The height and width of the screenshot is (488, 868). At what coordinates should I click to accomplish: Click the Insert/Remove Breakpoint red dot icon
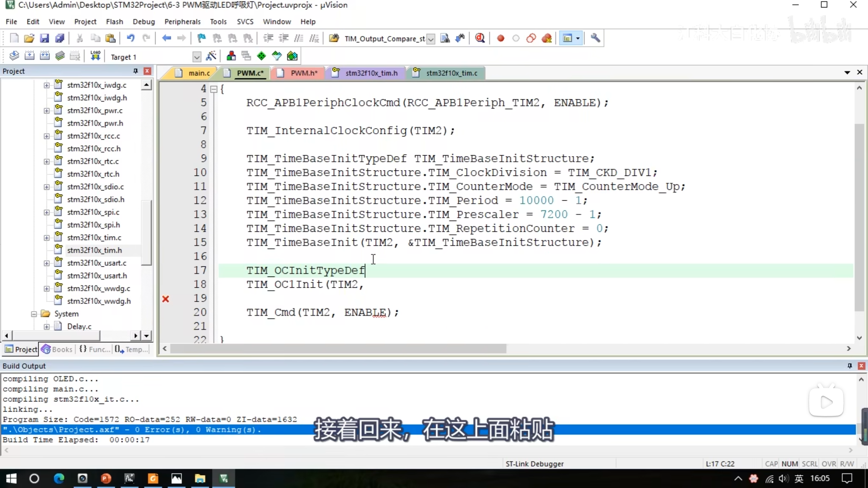(x=500, y=38)
